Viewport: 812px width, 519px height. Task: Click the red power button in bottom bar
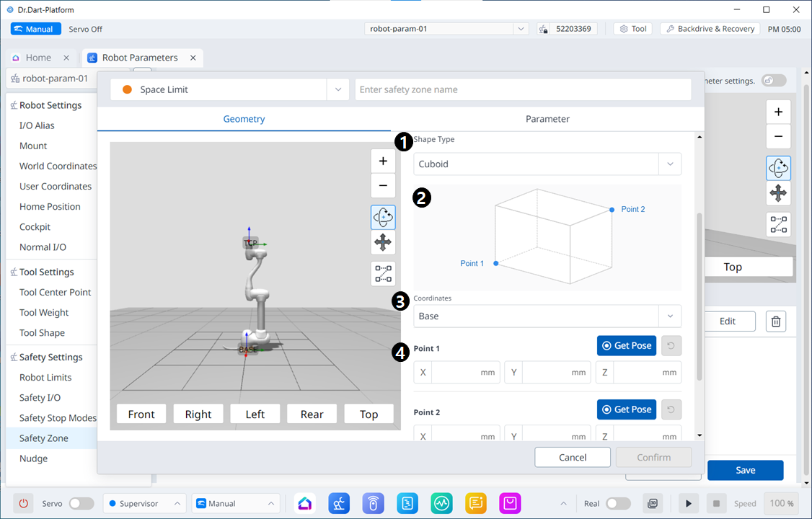pyautogui.click(x=24, y=503)
